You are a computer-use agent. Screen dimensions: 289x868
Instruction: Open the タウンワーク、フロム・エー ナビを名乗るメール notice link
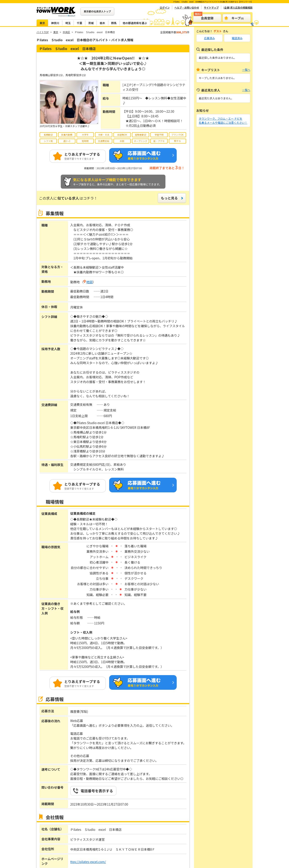coord(223,121)
